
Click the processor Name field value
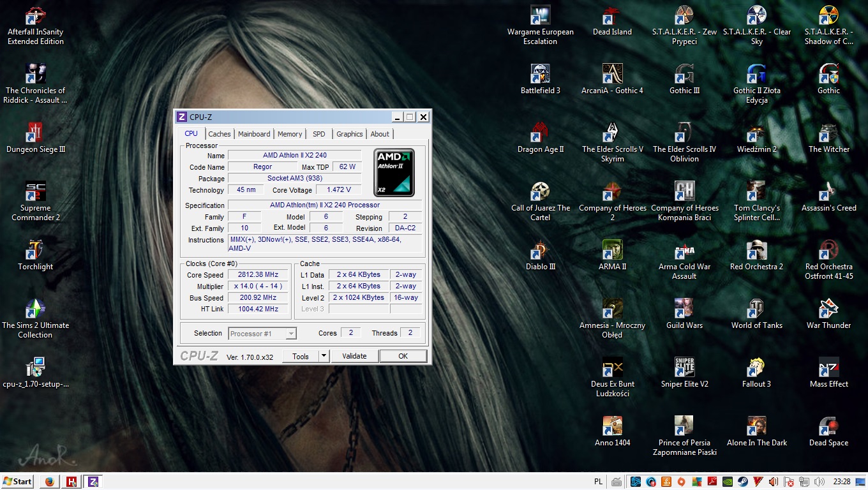pyautogui.click(x=295, y=155)
